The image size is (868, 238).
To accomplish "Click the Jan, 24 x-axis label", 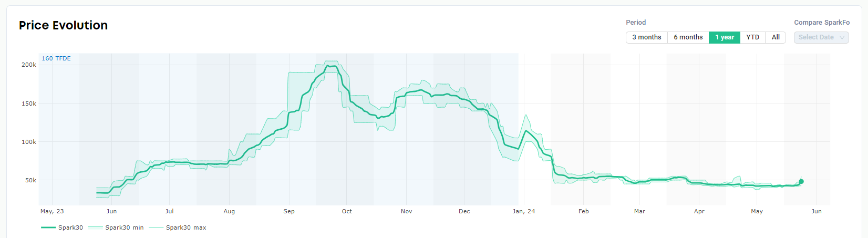I will point(524,211).
